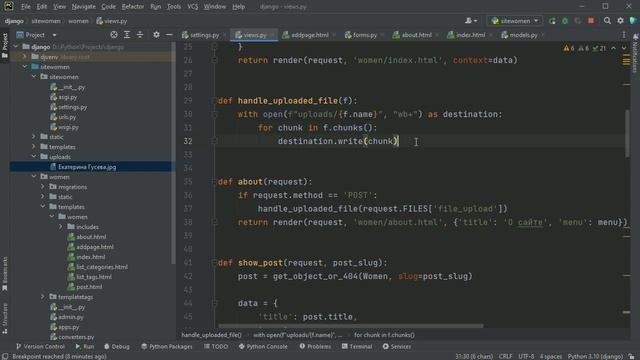Image resolution: width=640 pixels, height=360 pixels.
Task: Open tabs overflow menu at editor right
Action: tap(624, 35)
